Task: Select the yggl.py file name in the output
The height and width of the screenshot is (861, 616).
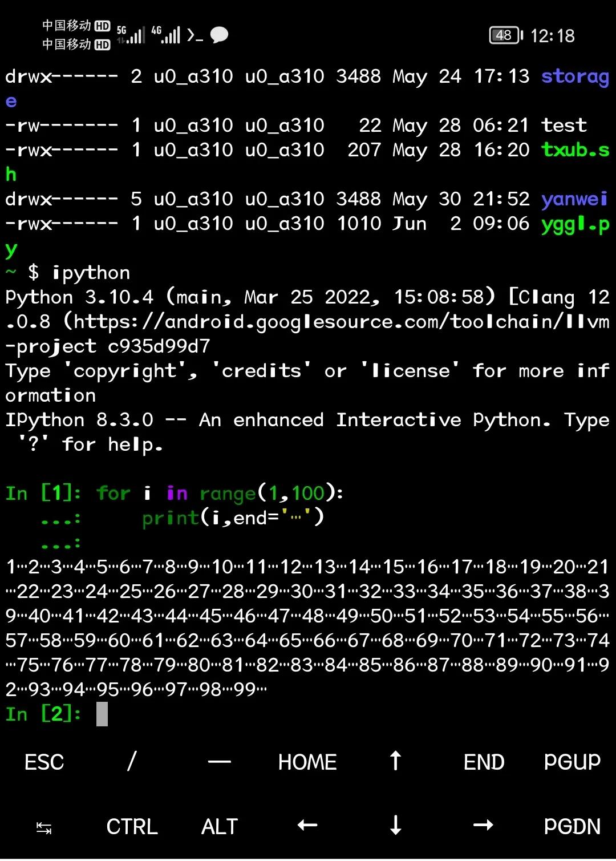Action: tap(572, 223)
